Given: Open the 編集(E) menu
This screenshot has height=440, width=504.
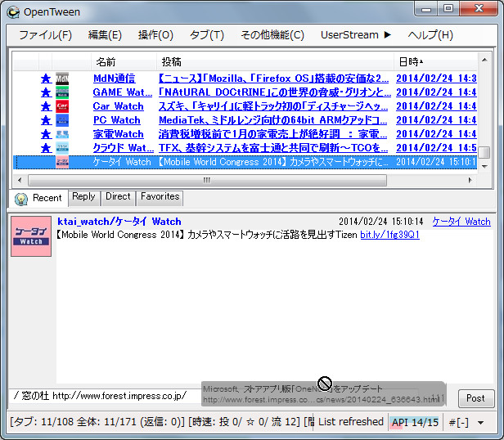Looking at the screenshot, I should coord(105,34).
